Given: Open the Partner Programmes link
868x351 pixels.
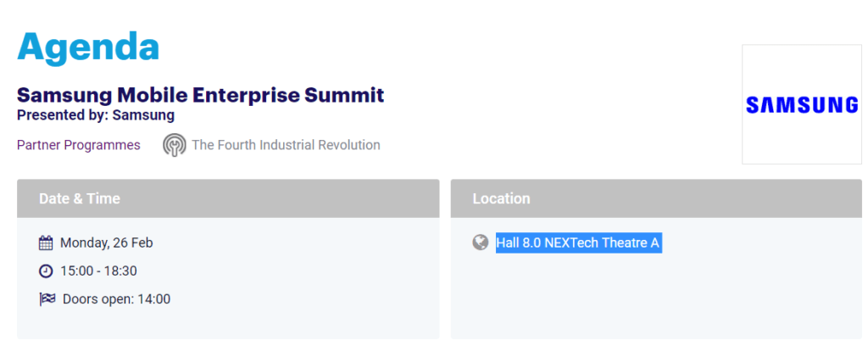Looking at the screenshot, I should pyautogui.click(x=79, y=145).
